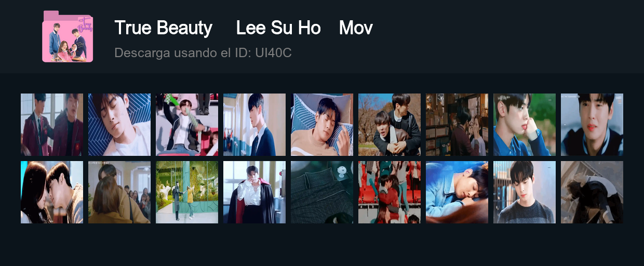Open the grey sweater guy looking down thumbnail
This screenshot has width=644, height=266.
[525, 192]
